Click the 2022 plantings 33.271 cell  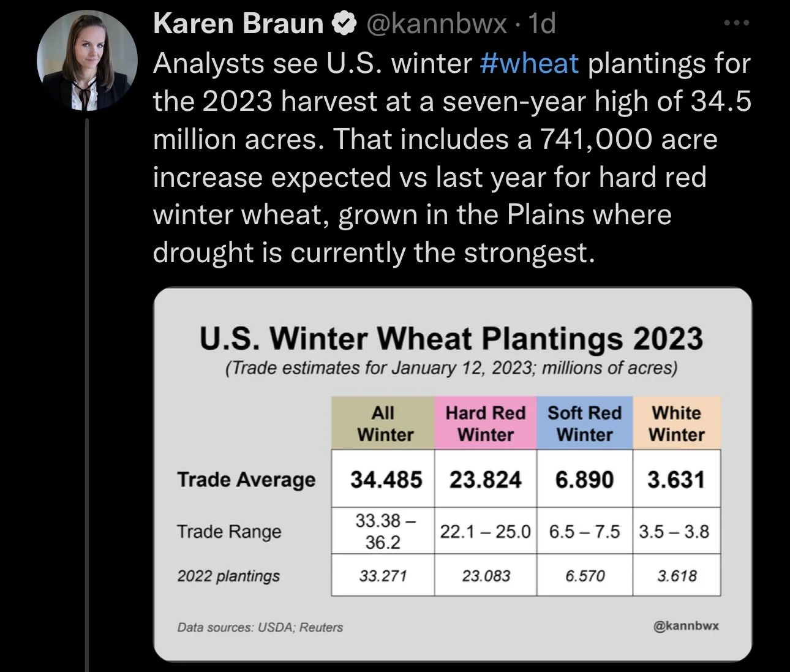coord(383,575)
